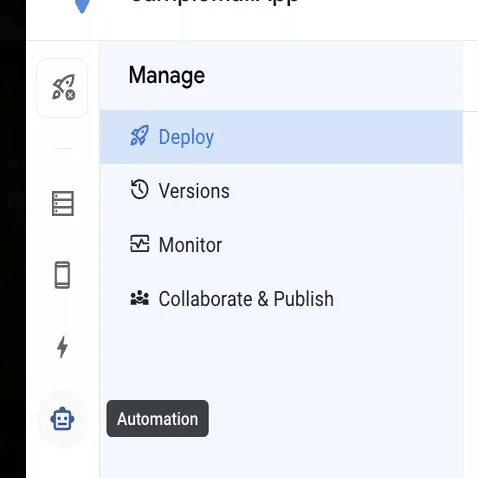Click the app name title at top
The height and width of the screenshot is (478, 478).
tap(215, 3)
